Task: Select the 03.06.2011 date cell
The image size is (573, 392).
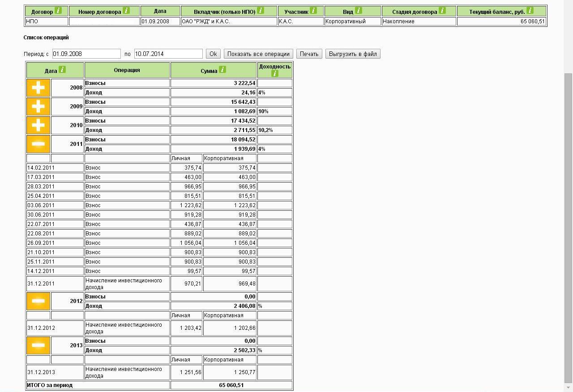Action: pyautogui.click(x=55, y=205)
